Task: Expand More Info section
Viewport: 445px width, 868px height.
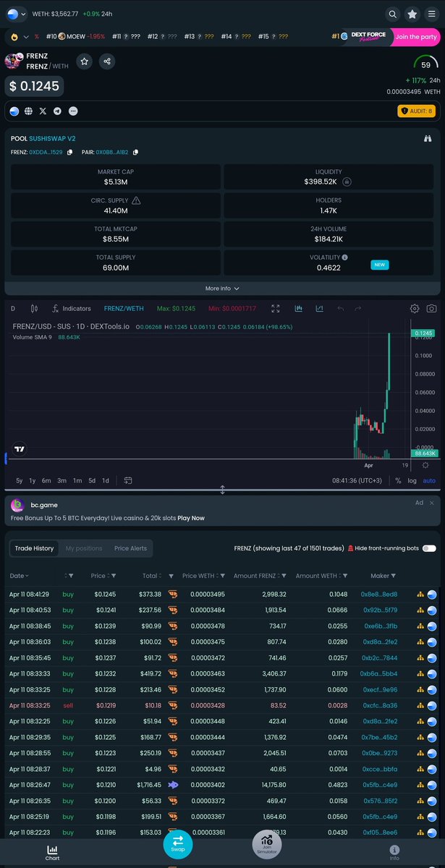Action: (x=222, y=288)
